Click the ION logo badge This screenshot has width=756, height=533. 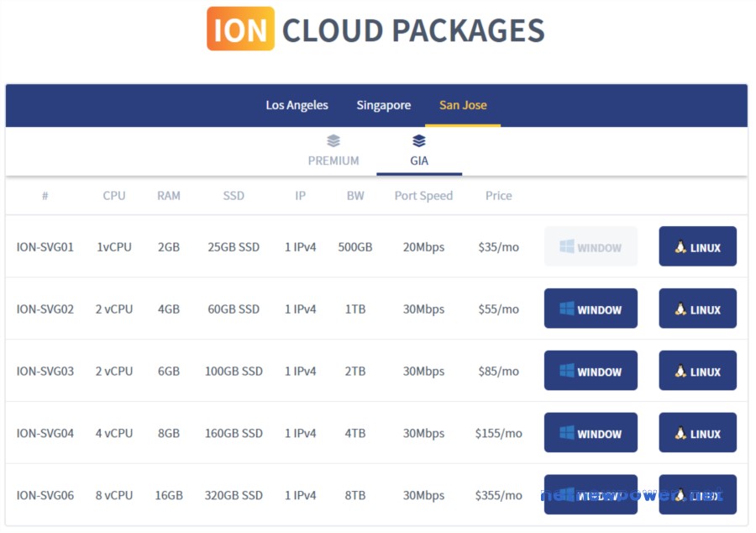tap(240, 29)
